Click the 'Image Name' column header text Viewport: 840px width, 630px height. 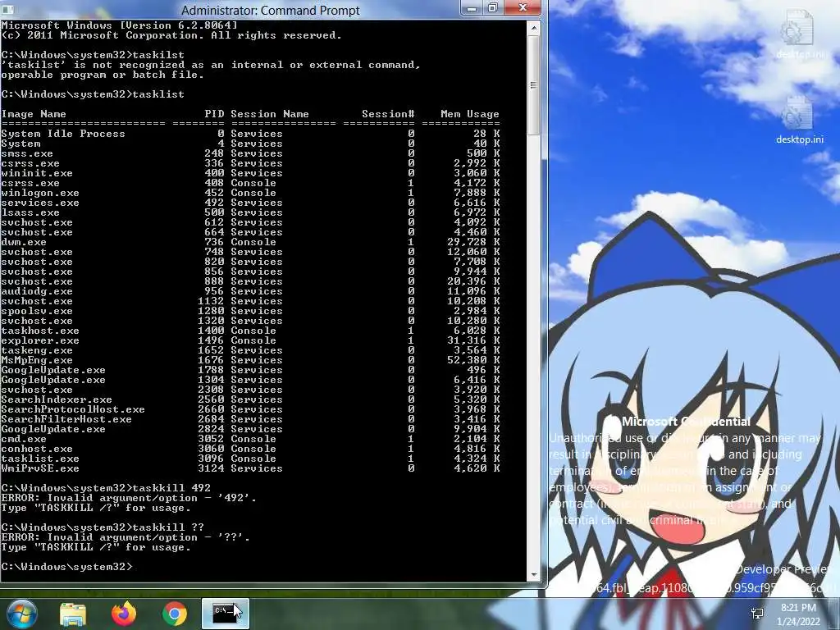pos(34,114)
